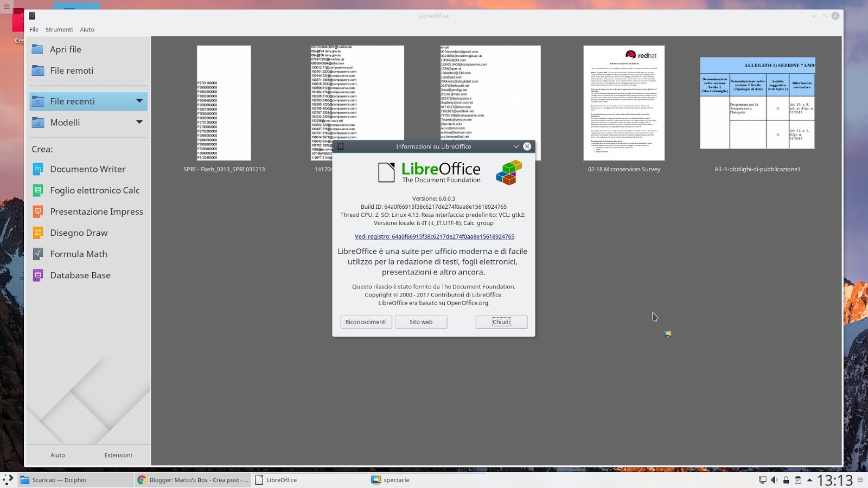Open the KDE application launcher in taskbar
Viewport: 868px width, 488px height.
pyautogui.click(x=8, y=479)
